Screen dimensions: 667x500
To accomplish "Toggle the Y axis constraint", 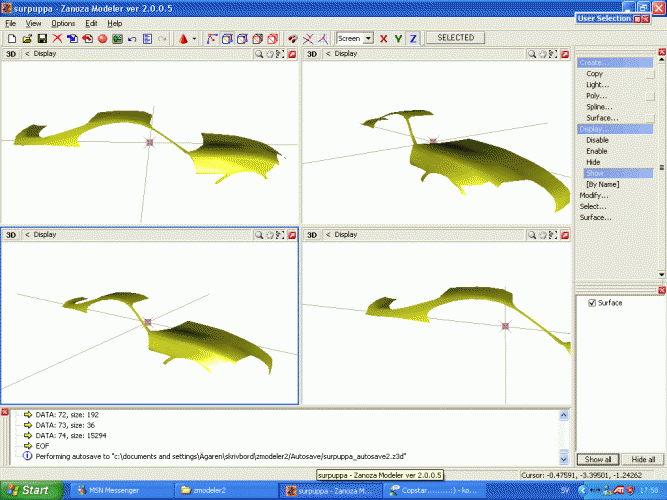I will [x=398, y=39].
